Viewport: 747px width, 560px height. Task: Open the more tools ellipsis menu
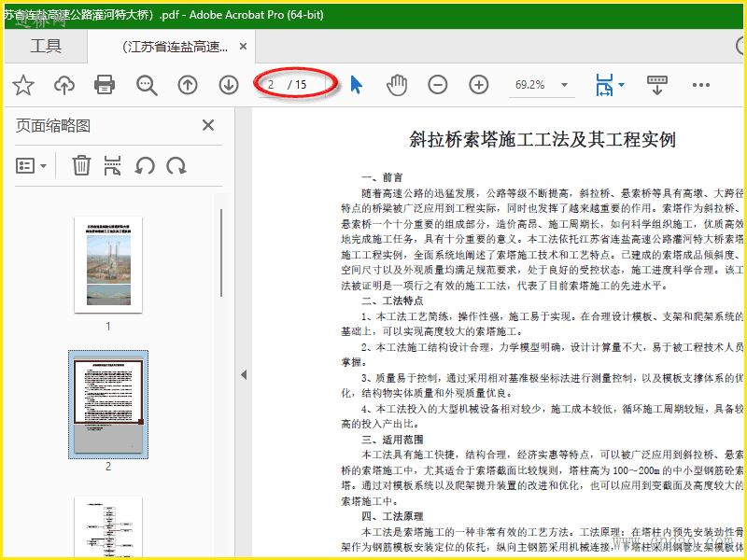(701, 85)
